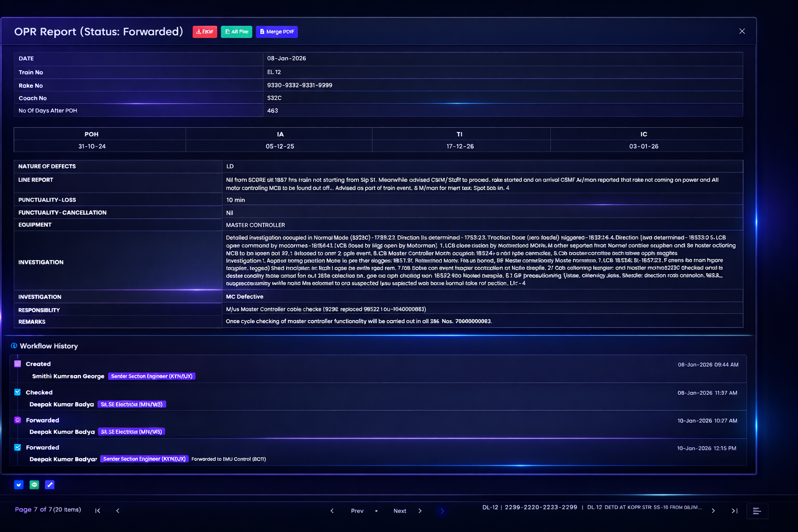The width and height of the screenshot is (798, 532).
Task: Toggle the Checked step checkbox
Action: point(18,392)
